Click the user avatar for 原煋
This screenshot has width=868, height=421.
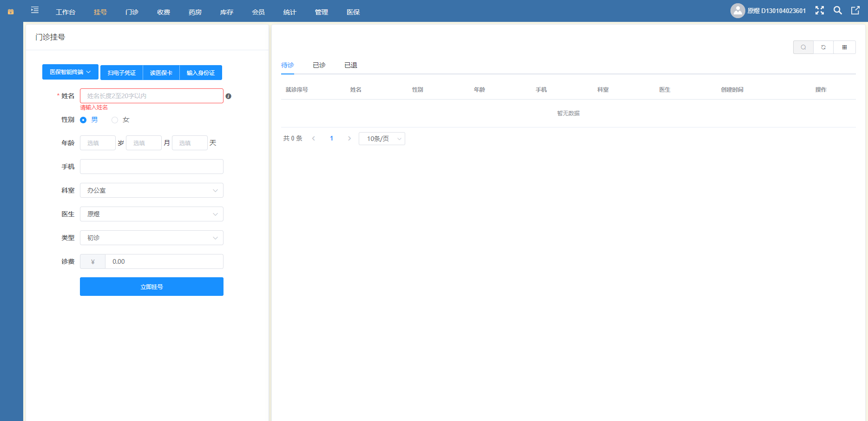pyautogui.click(x=738, y=10)
